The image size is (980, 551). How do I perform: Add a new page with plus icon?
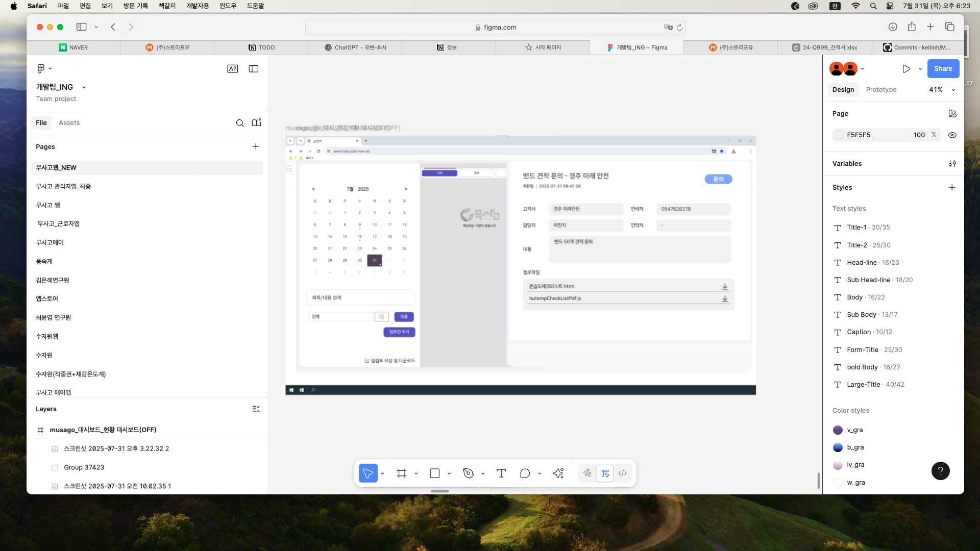tap(256, 147)
